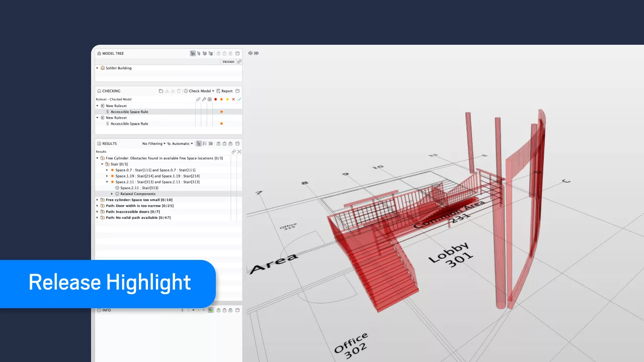Open the Automatic dropdown in Results
The height and width of the screenshot is (362, 644).
pyautogui.click(x=180, y=144)
